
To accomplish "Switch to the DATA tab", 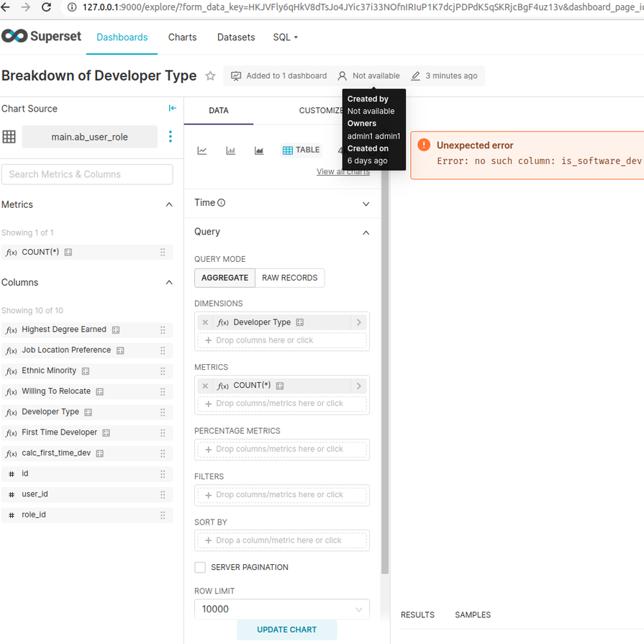I will tap(219, 111).
